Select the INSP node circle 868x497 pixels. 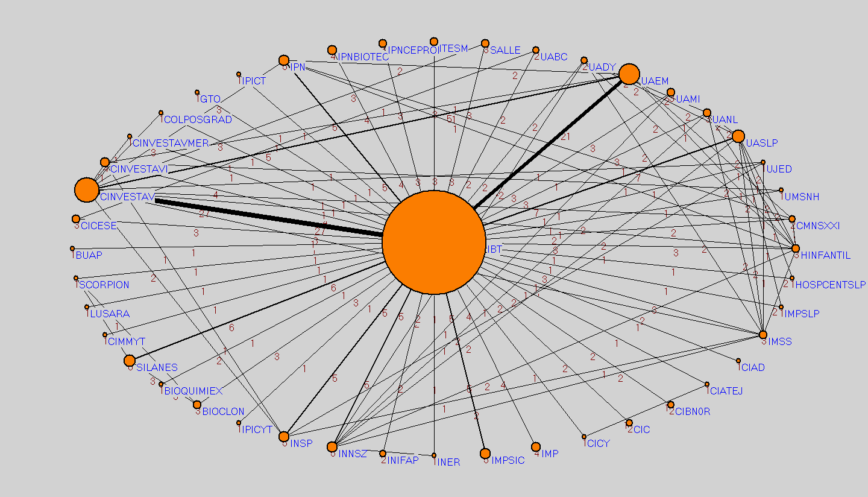pos(284,437)
